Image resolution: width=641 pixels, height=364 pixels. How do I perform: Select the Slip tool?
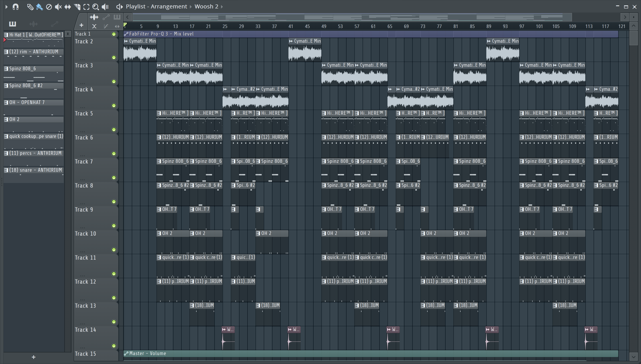[67, 7]
